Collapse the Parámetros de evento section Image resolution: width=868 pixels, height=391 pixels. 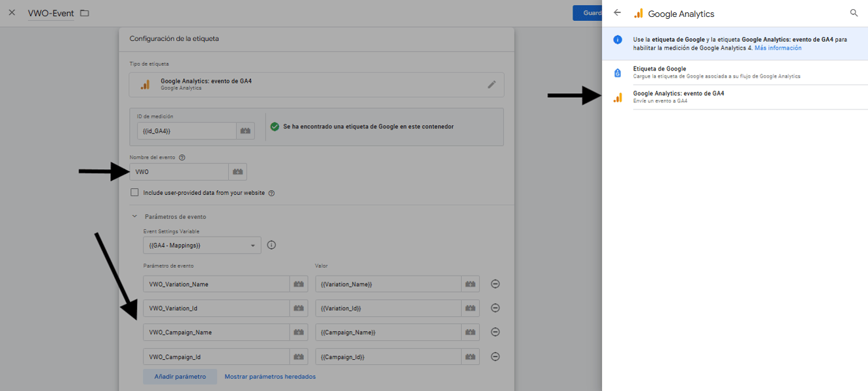[134, 216]
